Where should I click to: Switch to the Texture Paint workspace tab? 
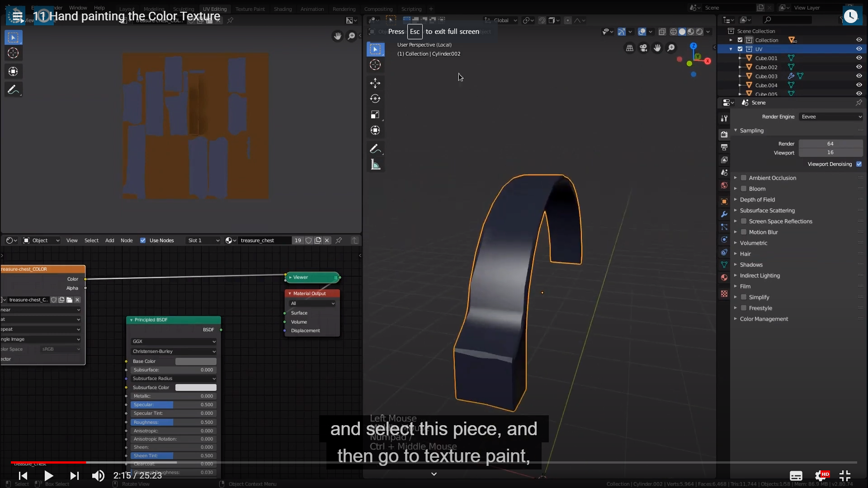pyautogui.click(x=250, y=9)
